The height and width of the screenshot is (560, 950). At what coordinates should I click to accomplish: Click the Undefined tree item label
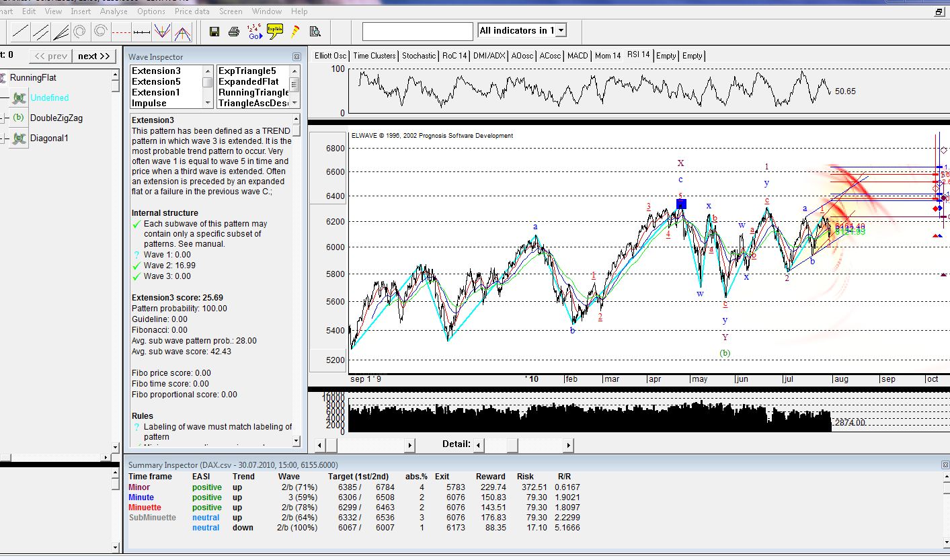tap(50, 98)
